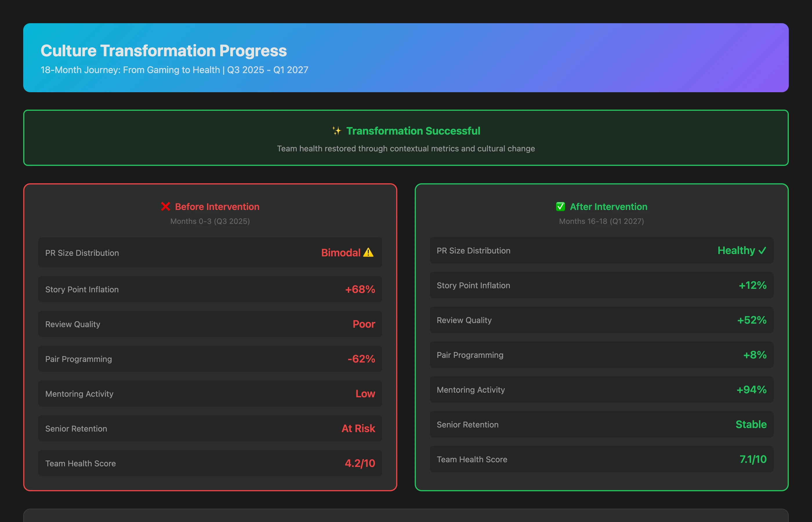Click Senior Retention label in After panel
The image size is (812, 522).
(467, 424)
